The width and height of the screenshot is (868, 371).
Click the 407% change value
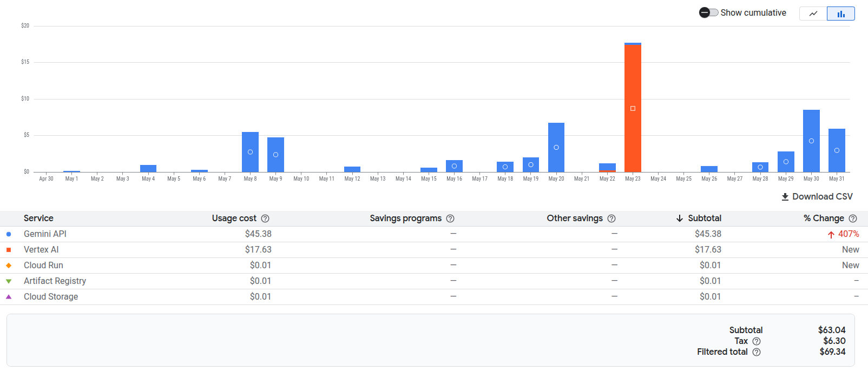[849, 234]
